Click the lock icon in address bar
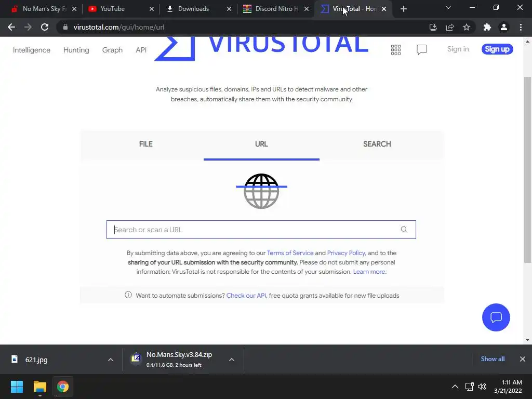 click(65, 27)
